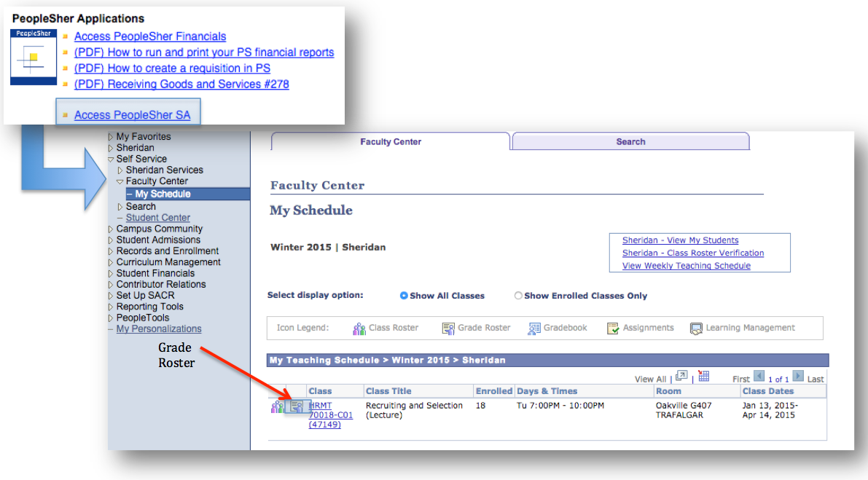Go to the previous row with the left arrow
Viewport: 868px width, 480px height.
coord(759,377)
